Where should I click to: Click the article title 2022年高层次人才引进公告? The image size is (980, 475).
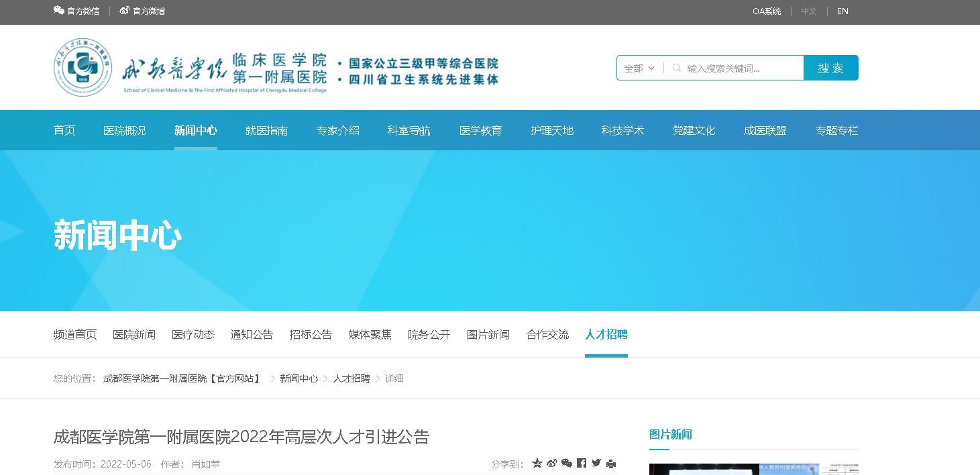tap(241, 437)
